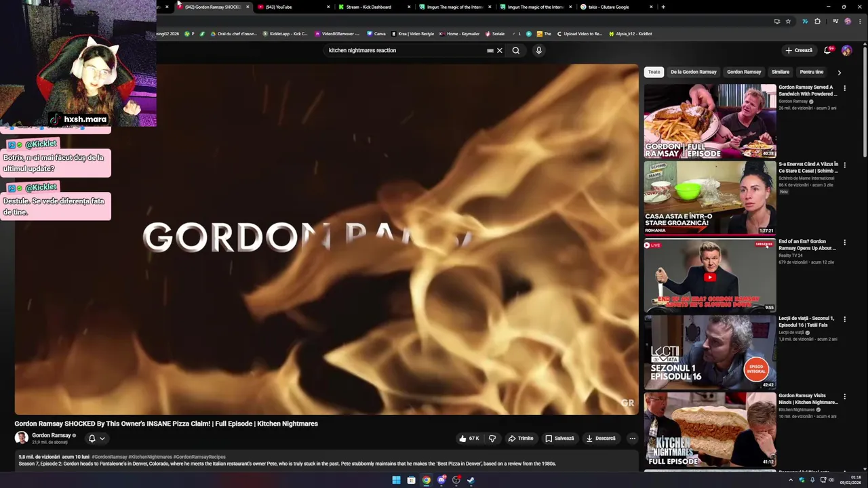Open a new browser tab with plus button

pyautogui.click(x=663, y=7)
